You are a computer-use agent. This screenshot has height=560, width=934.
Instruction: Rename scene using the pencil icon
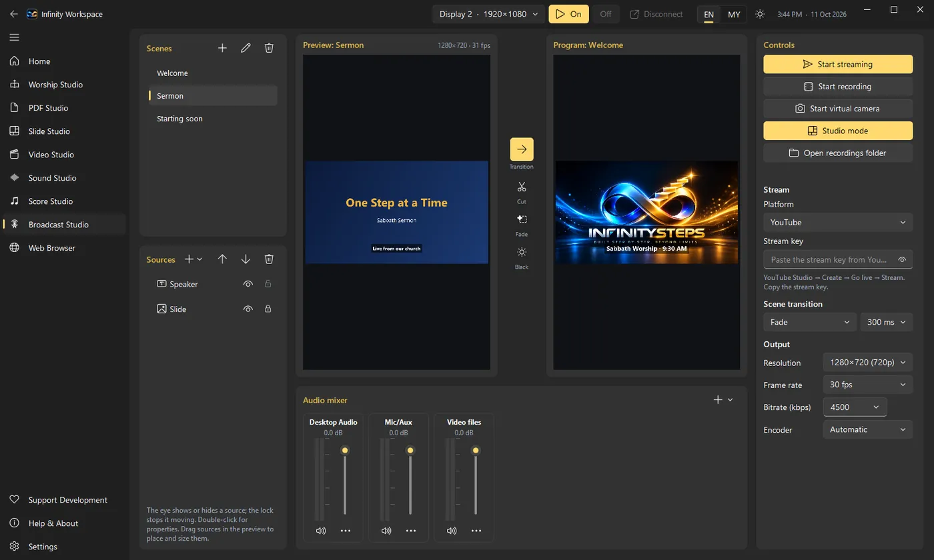coord(246,48)
